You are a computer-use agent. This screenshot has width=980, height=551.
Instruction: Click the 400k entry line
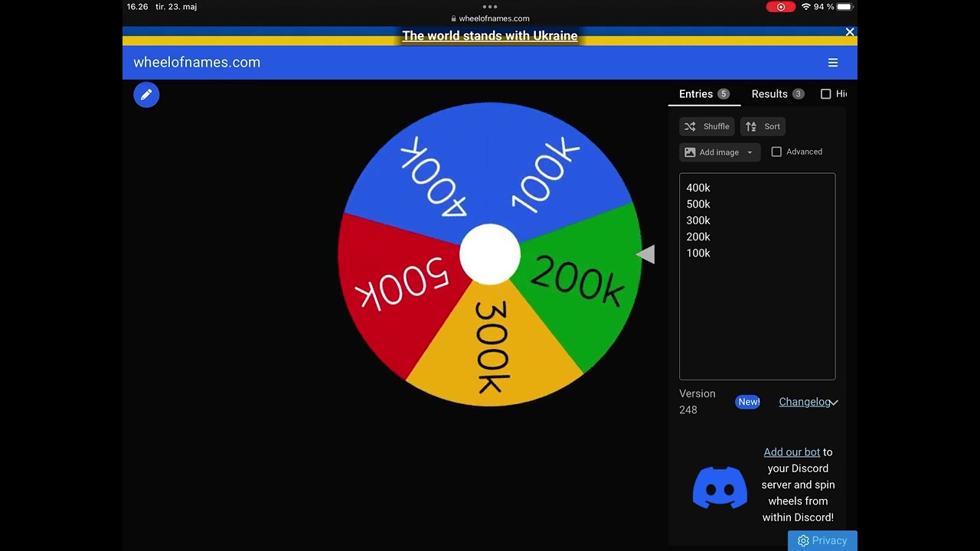click(698, 187)
